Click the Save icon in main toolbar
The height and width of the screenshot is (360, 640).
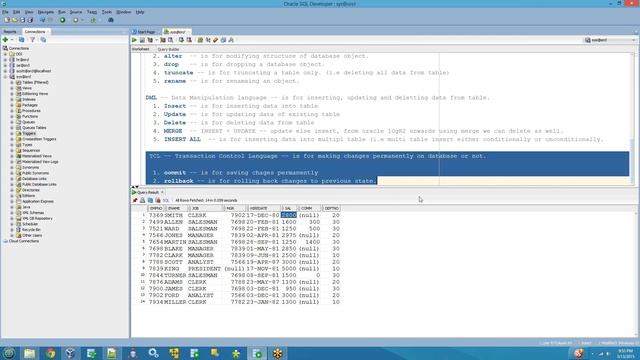pos(22,20)
